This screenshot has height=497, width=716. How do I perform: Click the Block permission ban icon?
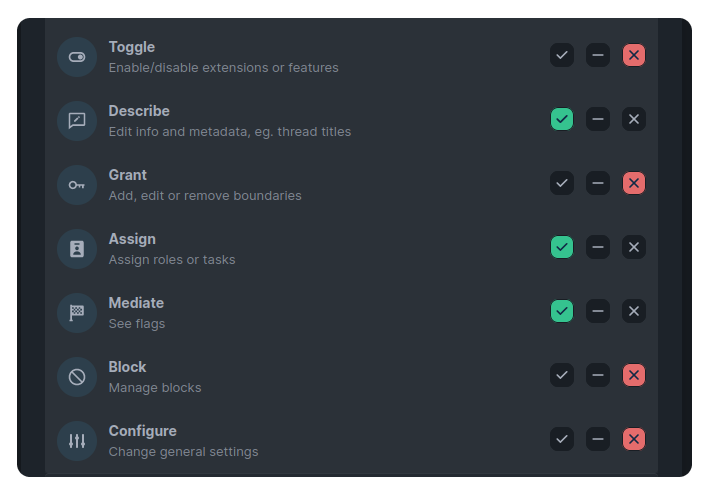[77, 377]
